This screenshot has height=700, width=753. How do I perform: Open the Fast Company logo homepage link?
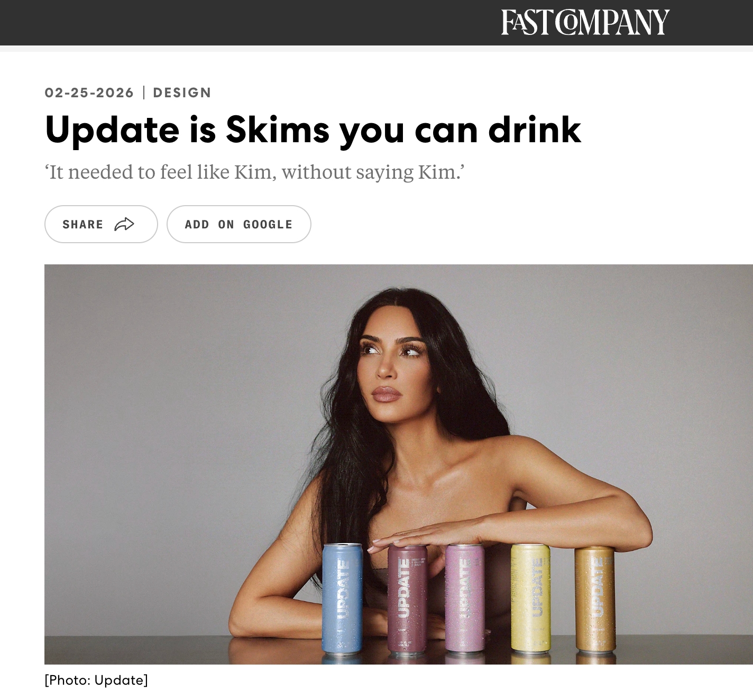click(x=585, y=22)
